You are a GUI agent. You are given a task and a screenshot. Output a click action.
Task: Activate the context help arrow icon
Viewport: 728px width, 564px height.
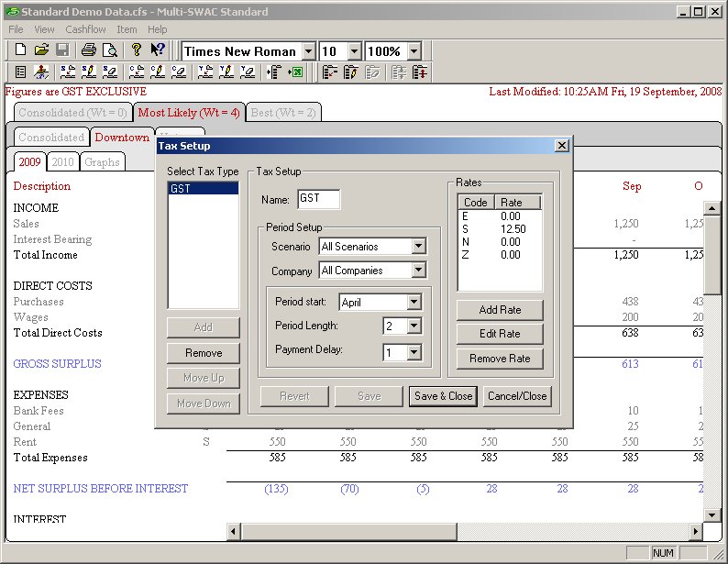pyautogui.click(x=158, y=50)
